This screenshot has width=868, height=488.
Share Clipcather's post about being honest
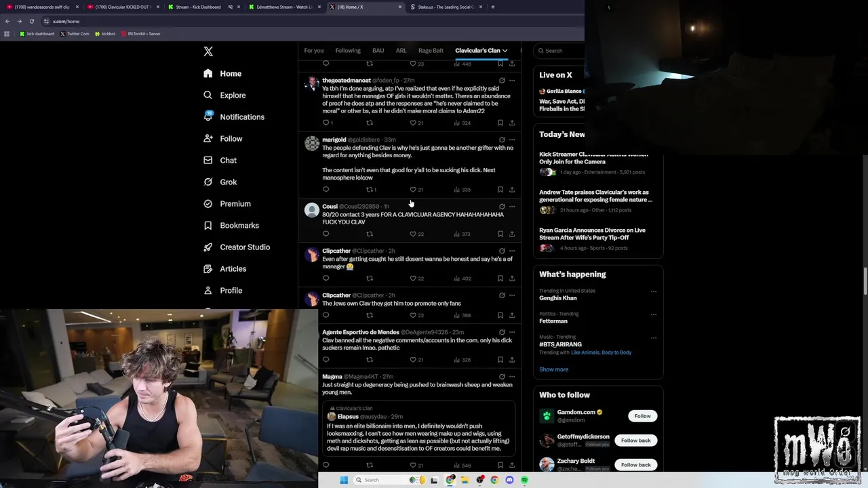pos(512,278)
